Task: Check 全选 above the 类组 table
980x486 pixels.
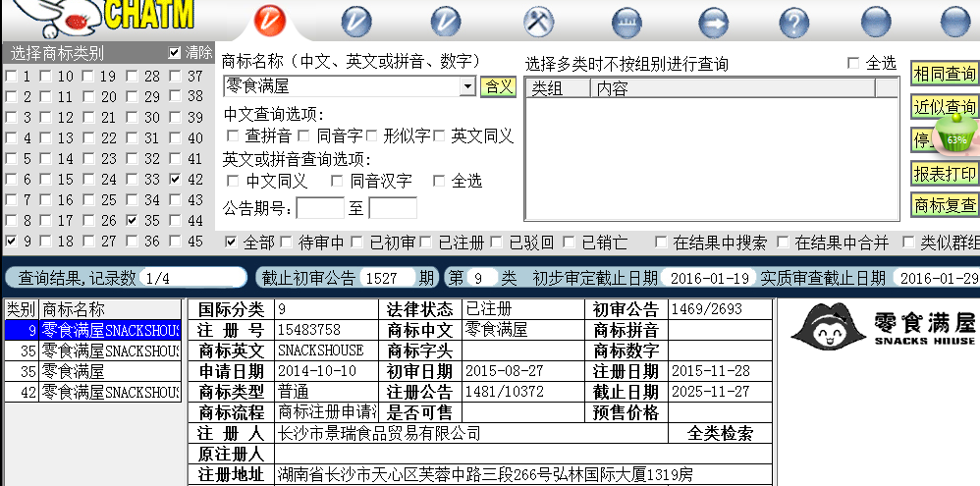Action: point(853,63)
